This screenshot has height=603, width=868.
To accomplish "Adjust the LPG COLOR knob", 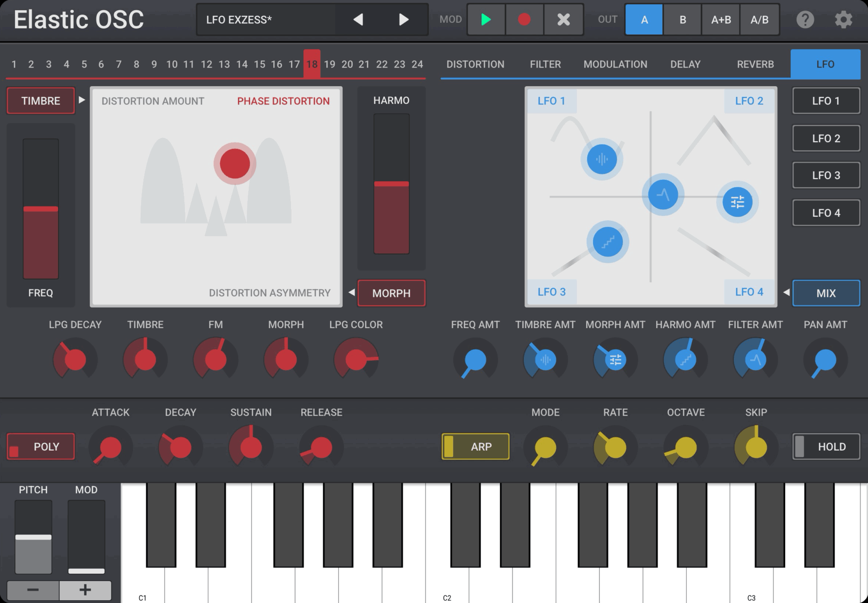I will coord(356,360).
